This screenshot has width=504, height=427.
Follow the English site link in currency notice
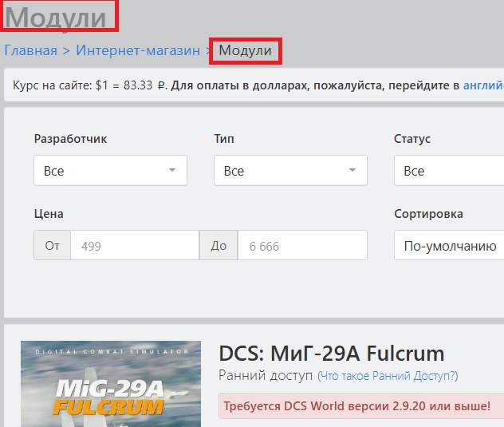click(483, 85)
